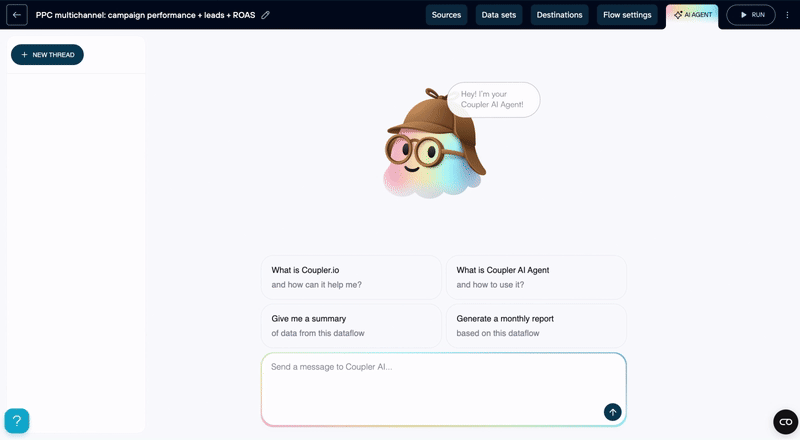Open the help question mark widget

17,421
